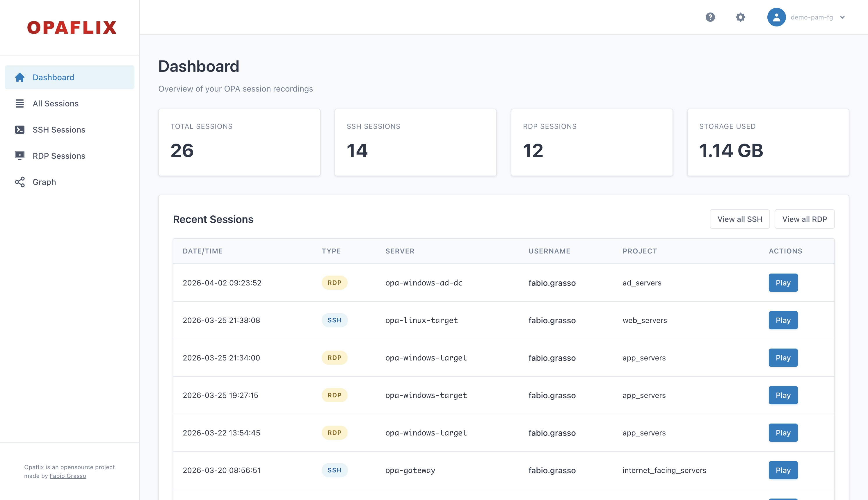The height and width of the screenshot is (500, 868).
Task: Click fabio.grasso in the opa-gateway row
Action: 552,470
